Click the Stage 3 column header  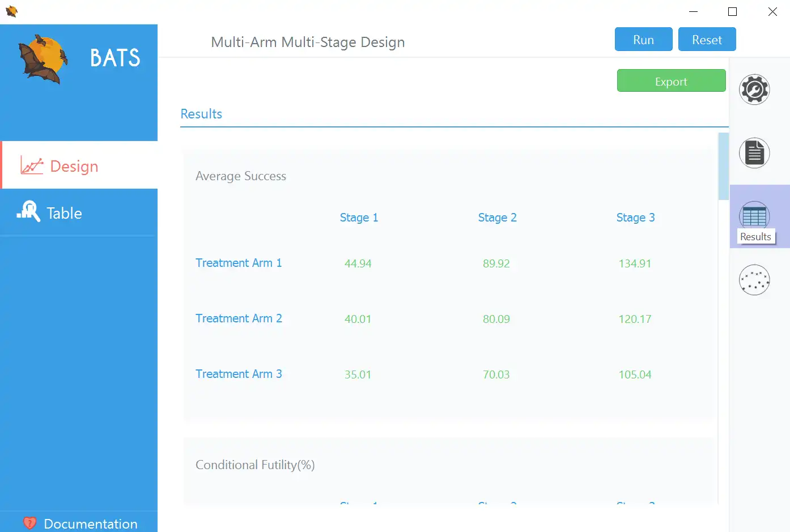click(x=635, y=218)
